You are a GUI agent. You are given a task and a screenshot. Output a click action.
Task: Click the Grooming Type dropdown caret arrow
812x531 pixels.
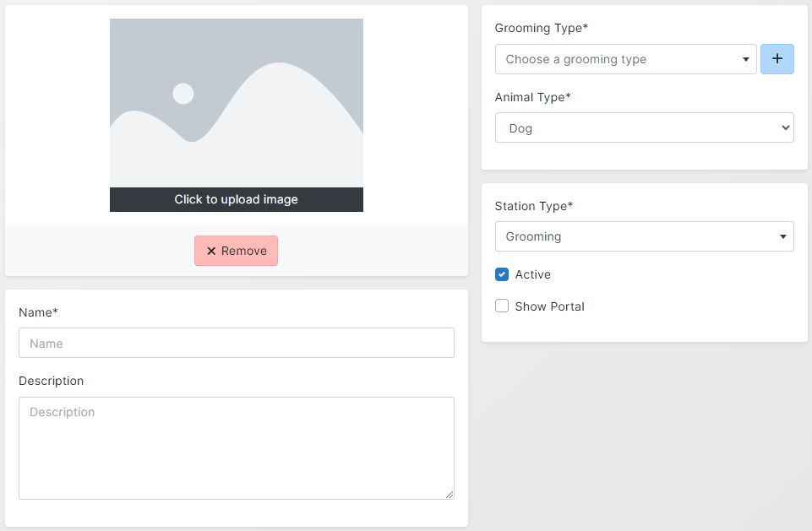coord(745,60)
